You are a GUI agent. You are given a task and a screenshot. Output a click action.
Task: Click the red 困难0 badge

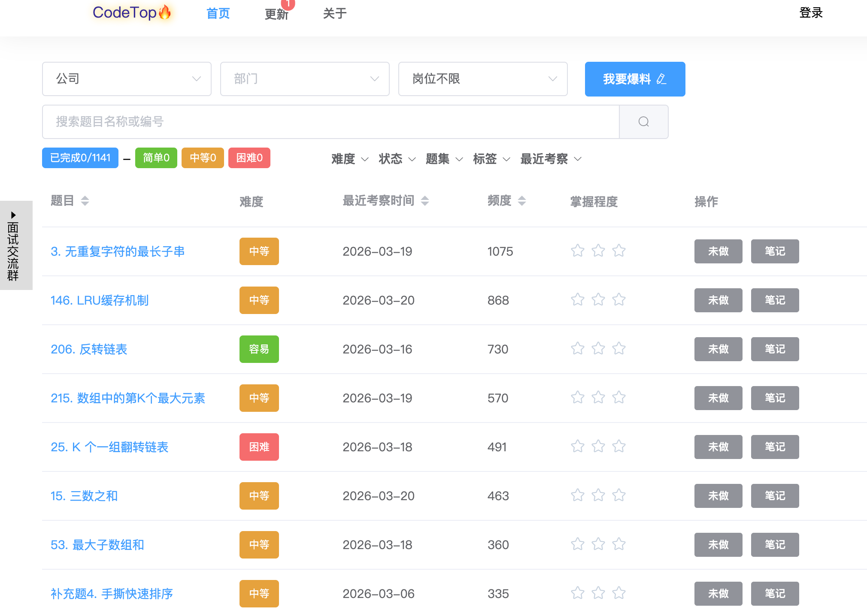point(249,158)
